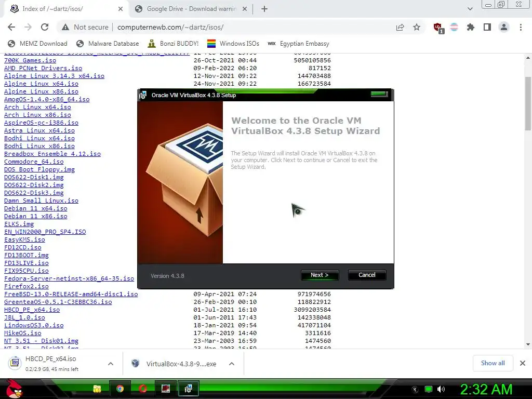Open Debian_11_x64.iso link
The width and height of the screenshot is (532, 399).
point(36,209)
